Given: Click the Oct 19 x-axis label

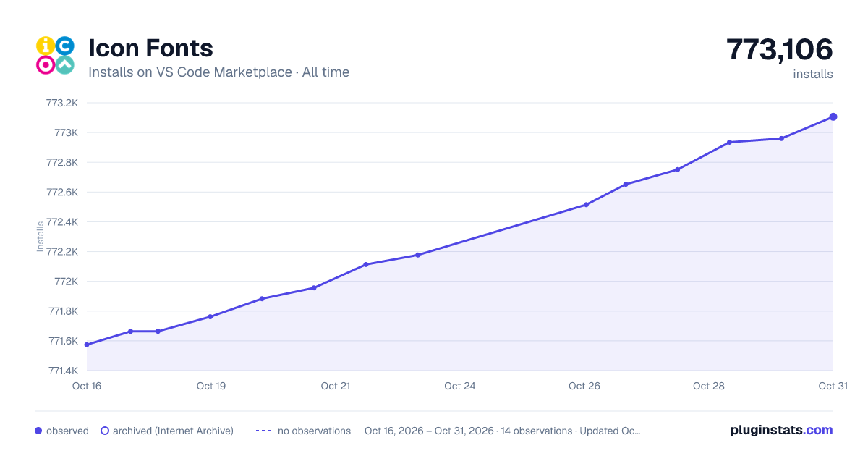Looking at the screenshot, I should click(211, 386).
